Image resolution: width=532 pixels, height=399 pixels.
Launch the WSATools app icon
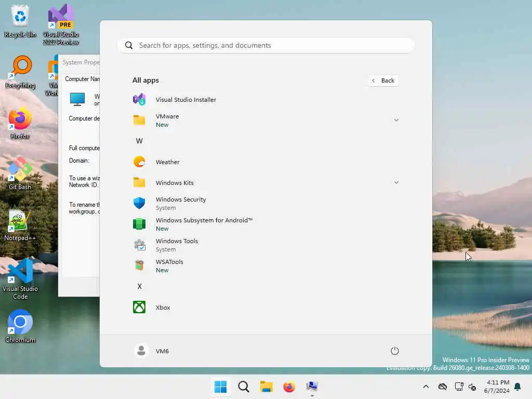tap(139, 265)
